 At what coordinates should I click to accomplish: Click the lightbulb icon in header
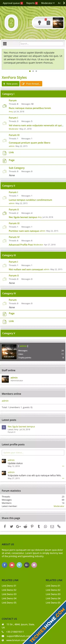(x=39, y=23)
